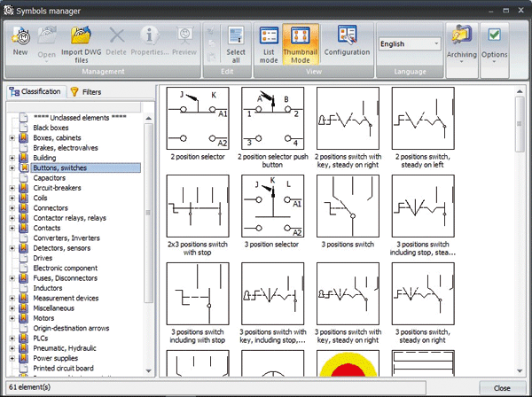Screen dimensions: 532x397
Task: Select the plain 3 positions switch symbol
Action: [x=348, y=206]
